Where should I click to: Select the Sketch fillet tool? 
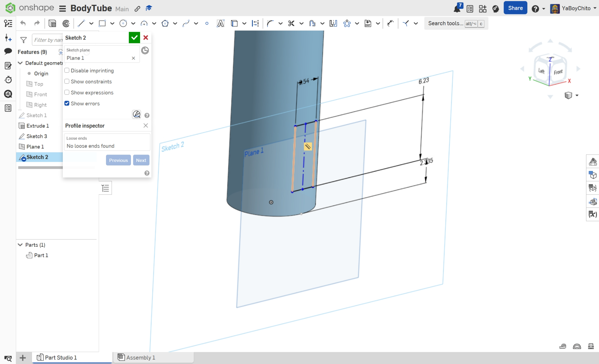[270, 23]
